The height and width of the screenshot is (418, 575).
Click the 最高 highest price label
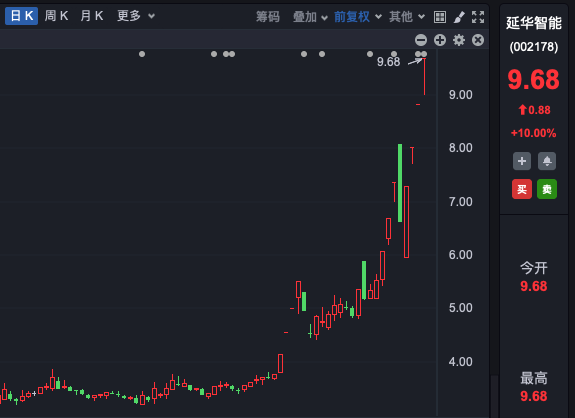pos(534,378)
